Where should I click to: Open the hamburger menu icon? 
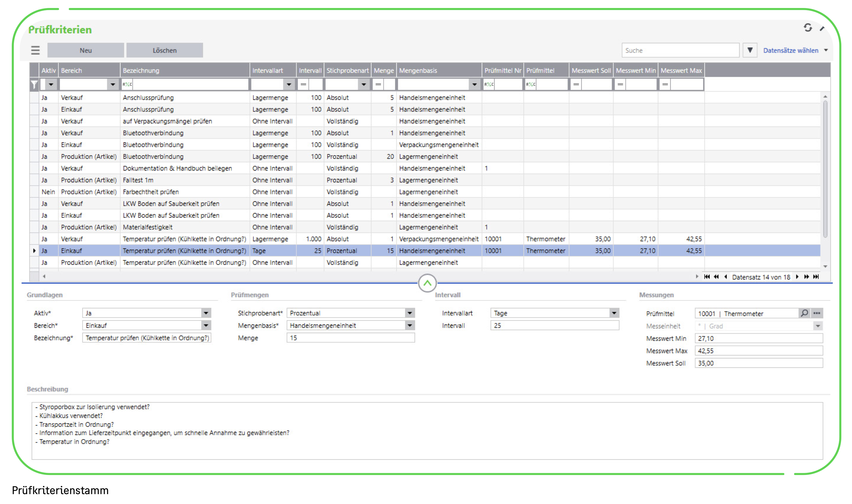35,50
